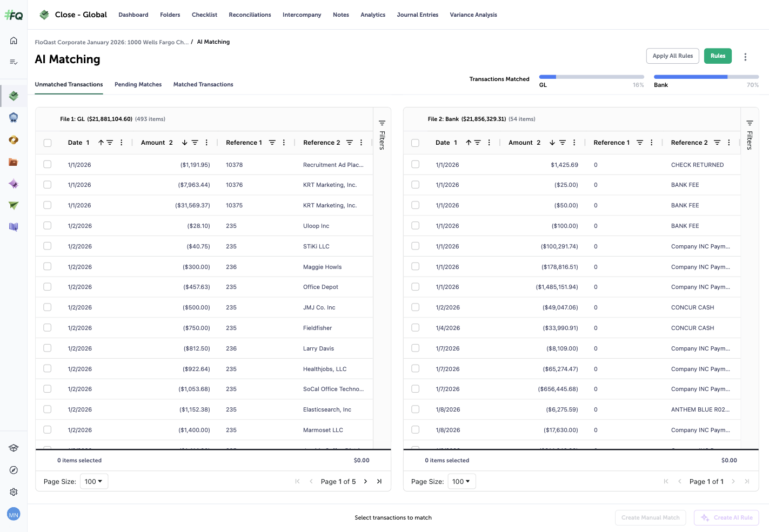769x532 pixels.
Task: Open the settings gear in the sidebar
Action: (14, 492)
